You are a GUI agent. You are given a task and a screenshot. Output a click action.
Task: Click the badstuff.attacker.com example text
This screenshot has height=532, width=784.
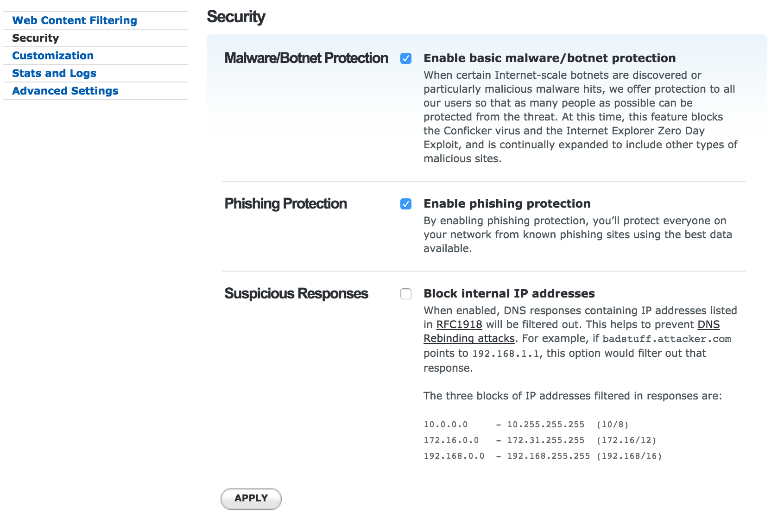pyautogui.click(x=667, y=339)
